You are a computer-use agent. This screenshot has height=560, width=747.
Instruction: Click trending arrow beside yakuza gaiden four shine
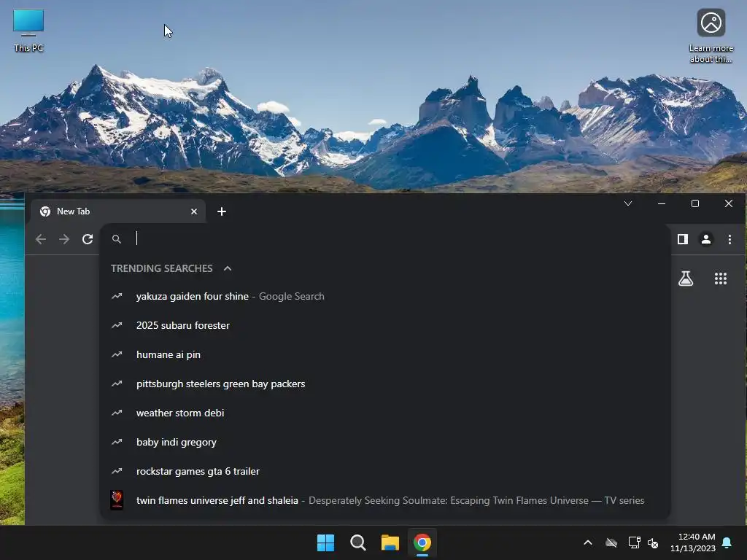117,296
